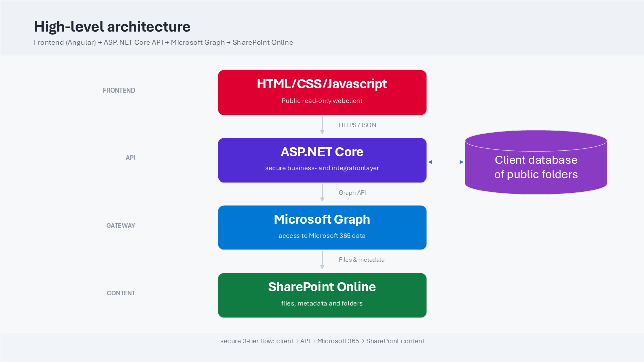The width and height of the screenshot is (644, 362).
Task: Select the Files & metadata connector label
Action: (x=361, y=260)
